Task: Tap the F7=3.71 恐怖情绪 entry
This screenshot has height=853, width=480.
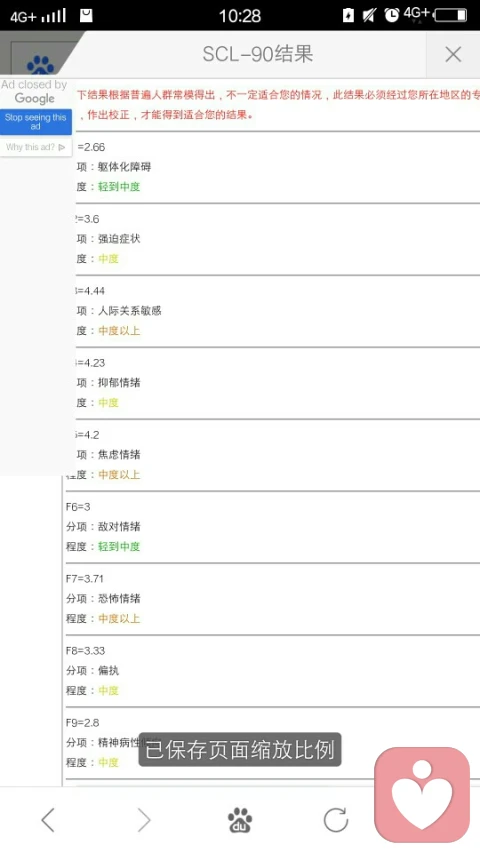Action: pyautogui.click(x=272, y=598)
